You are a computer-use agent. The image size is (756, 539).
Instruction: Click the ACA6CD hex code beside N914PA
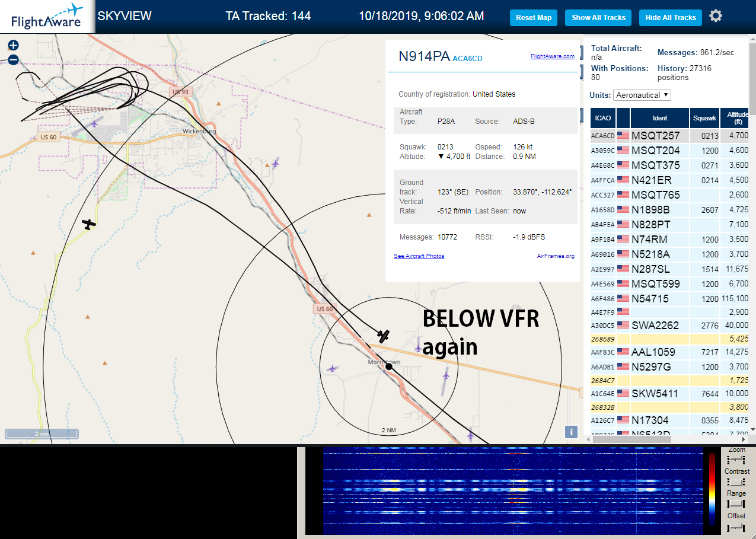[468, 59]
